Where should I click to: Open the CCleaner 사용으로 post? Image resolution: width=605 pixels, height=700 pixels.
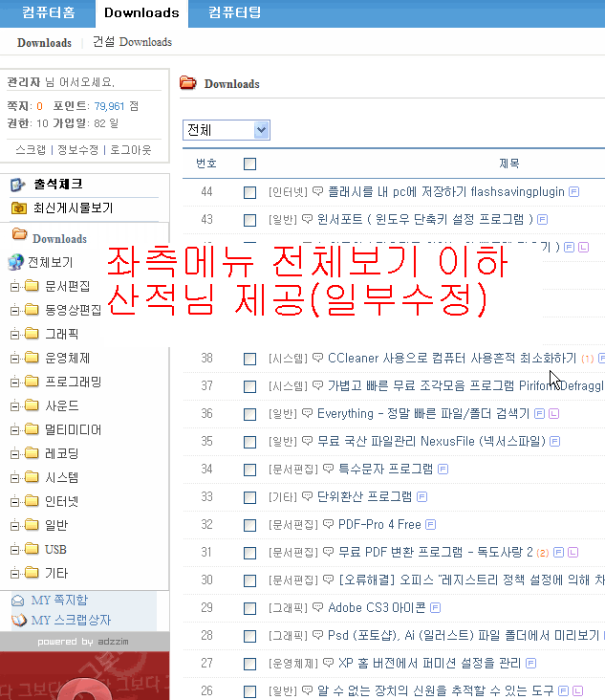click(x=452, y=358)
